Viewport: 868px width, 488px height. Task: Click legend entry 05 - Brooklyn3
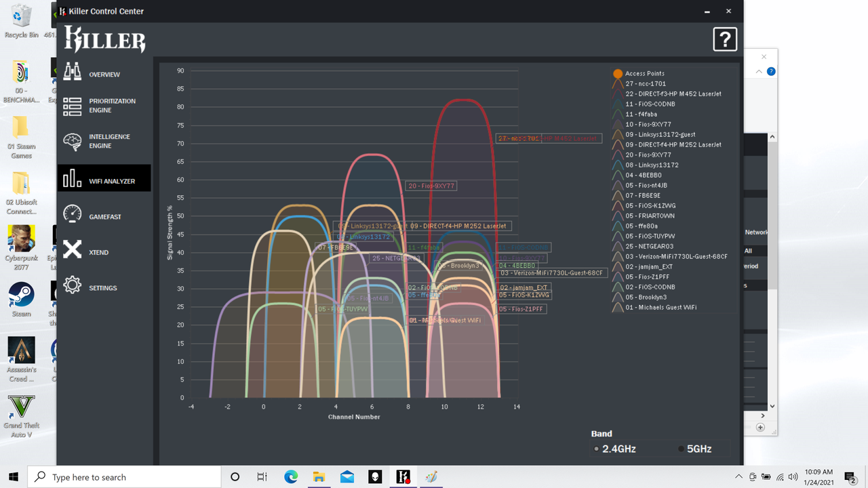coord(646,298)
